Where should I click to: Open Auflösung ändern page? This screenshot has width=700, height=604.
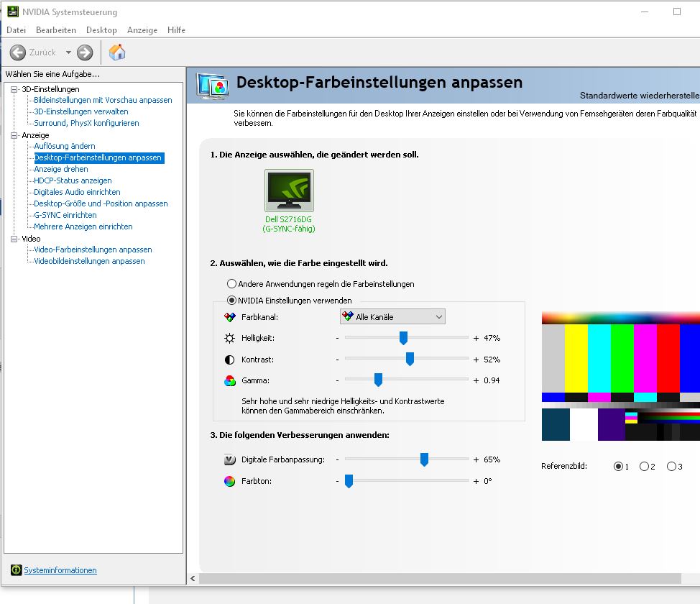(65, 146)
